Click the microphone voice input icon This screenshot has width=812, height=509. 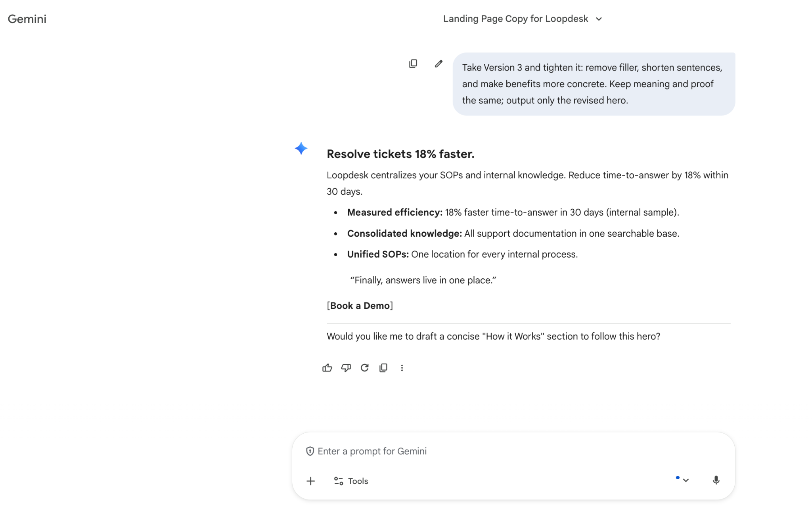(716, 480)
